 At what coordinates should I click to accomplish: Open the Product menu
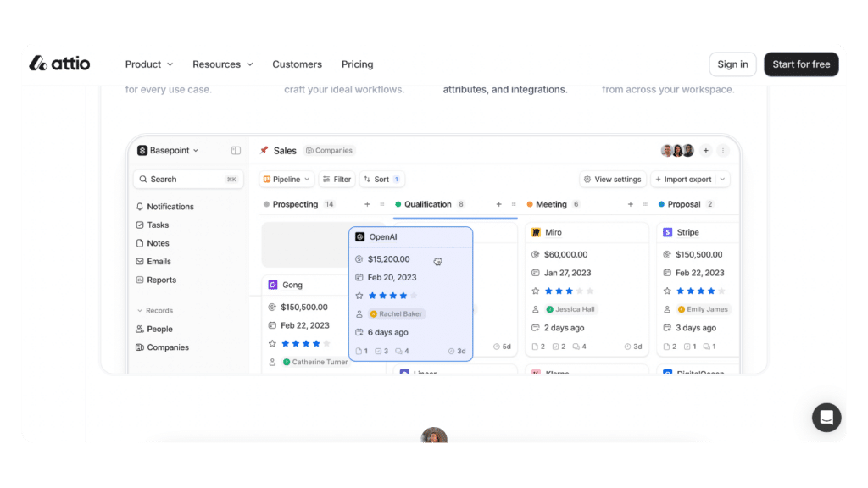[149, 64]
